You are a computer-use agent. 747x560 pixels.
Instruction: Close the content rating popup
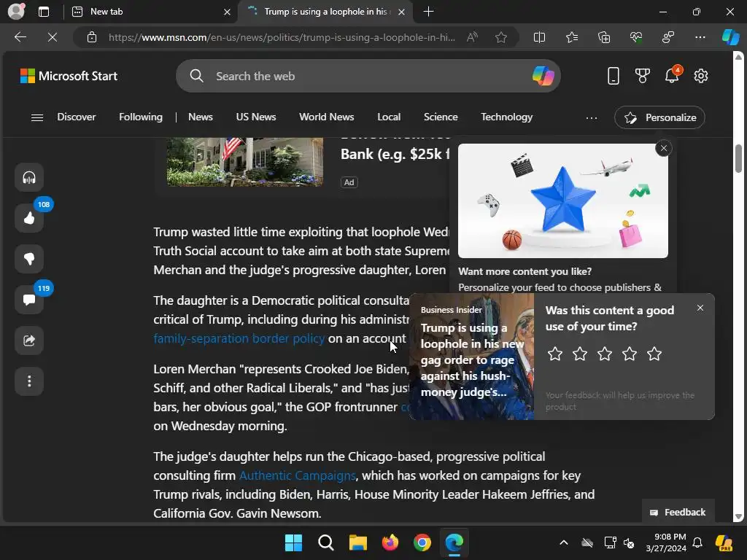(700, 308)
